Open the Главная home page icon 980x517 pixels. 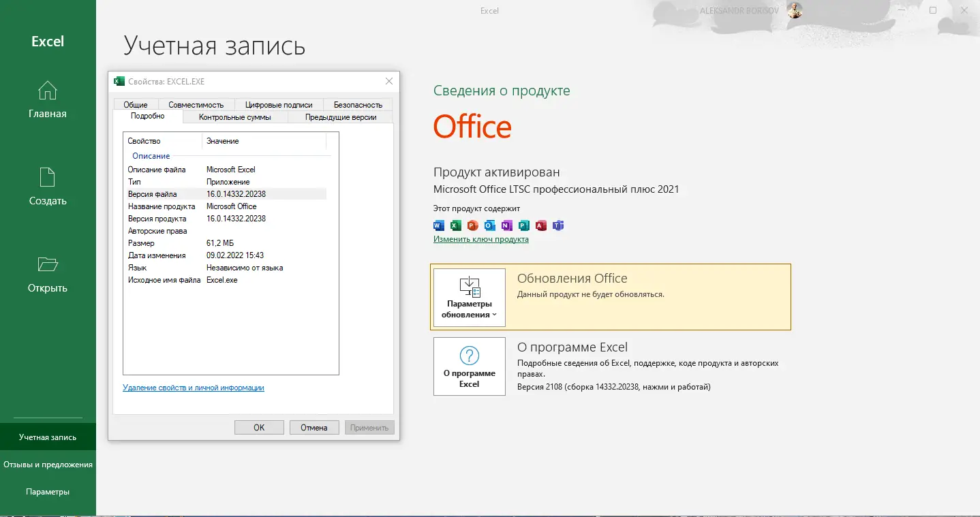[48, 91]
